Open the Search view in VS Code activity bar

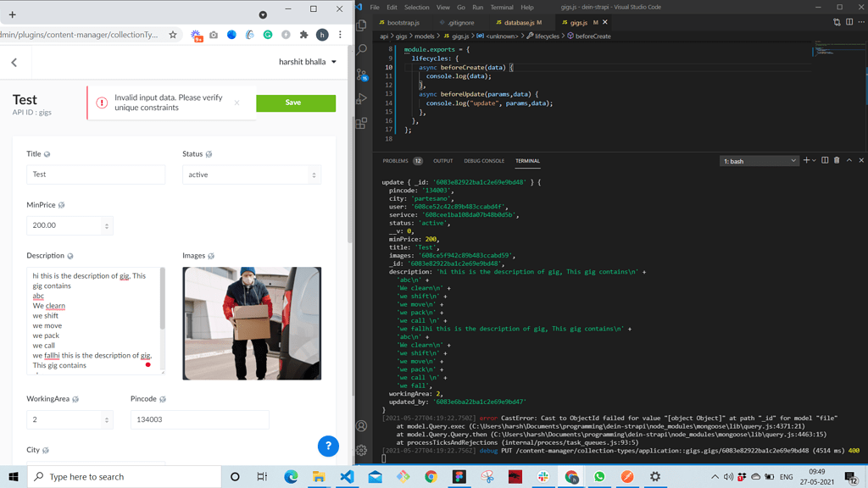(362, 50)
